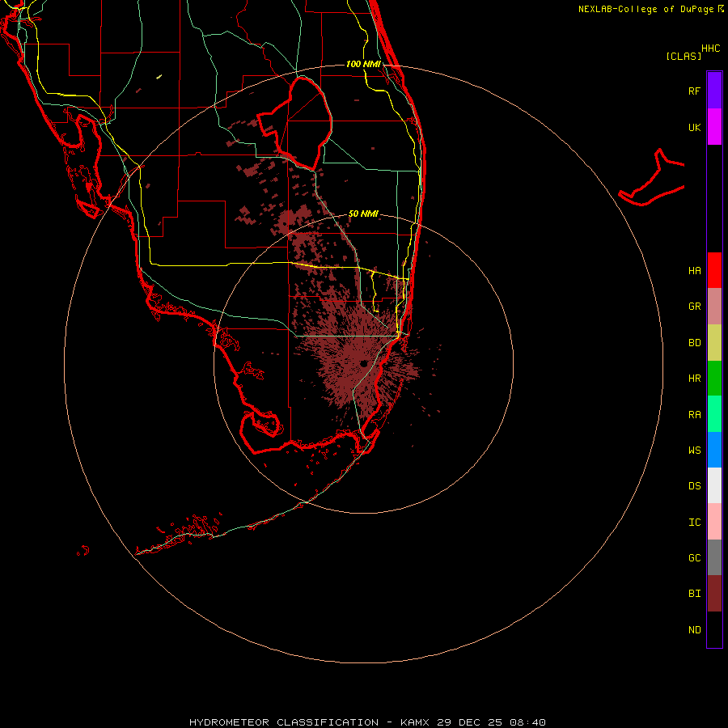Click the "HHC" product code text
This screenshot has width=728, height=728.
pyautogui.click(x=710, y=49)
